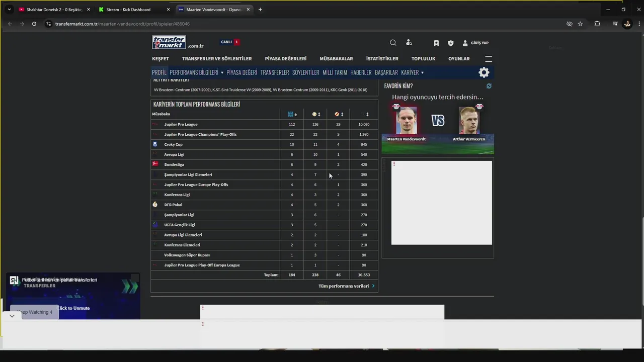Click the tracking protection eye icon

[570, 24]
